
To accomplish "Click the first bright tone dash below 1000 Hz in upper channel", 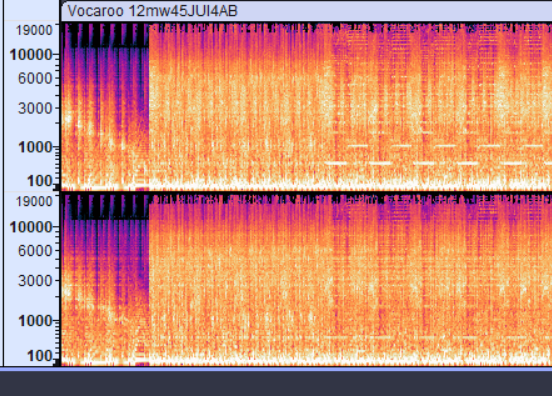I will (335, 163).
